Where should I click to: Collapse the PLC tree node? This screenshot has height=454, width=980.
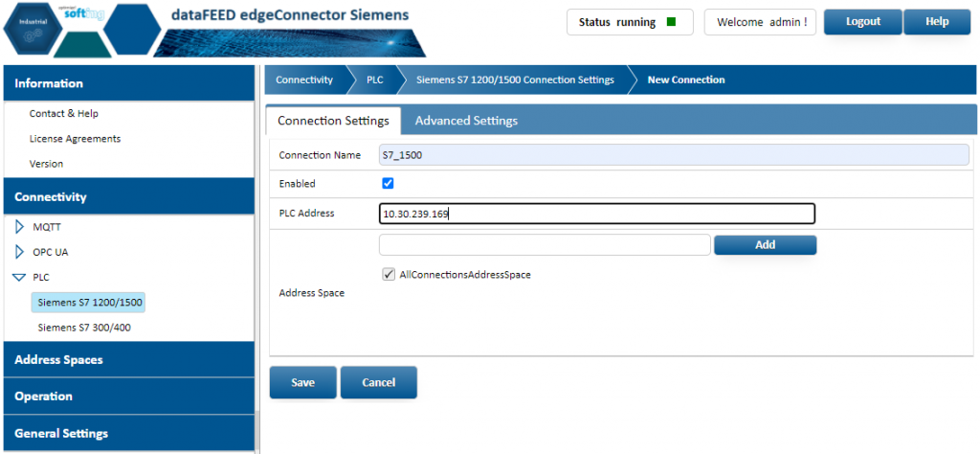19,278
